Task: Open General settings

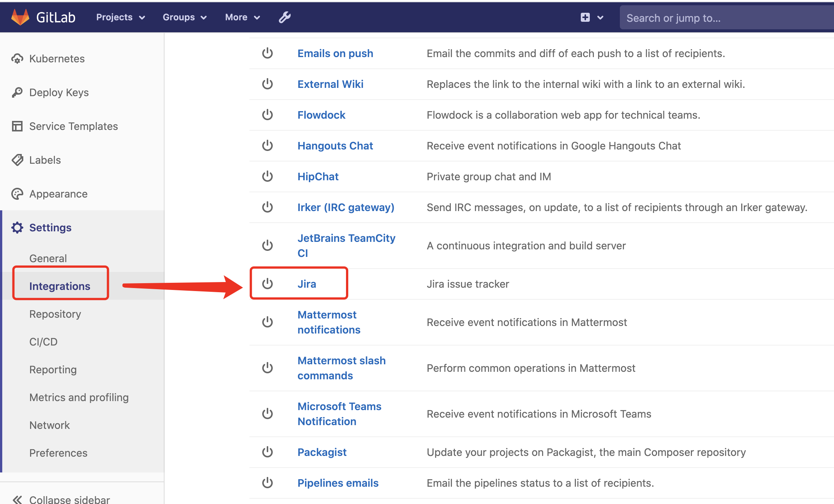Action: pyautogui.click(x=48, y=258)
